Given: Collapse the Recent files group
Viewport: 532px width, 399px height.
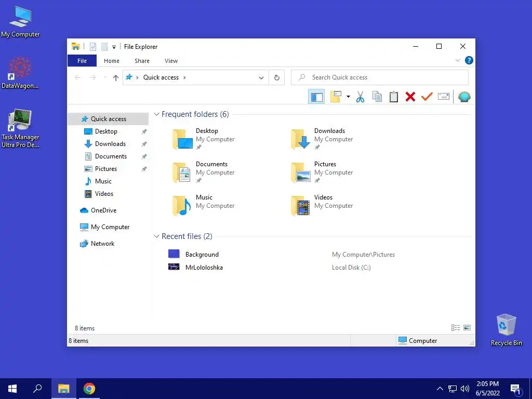Looking at the screenshot, I should tap(156, 236).
